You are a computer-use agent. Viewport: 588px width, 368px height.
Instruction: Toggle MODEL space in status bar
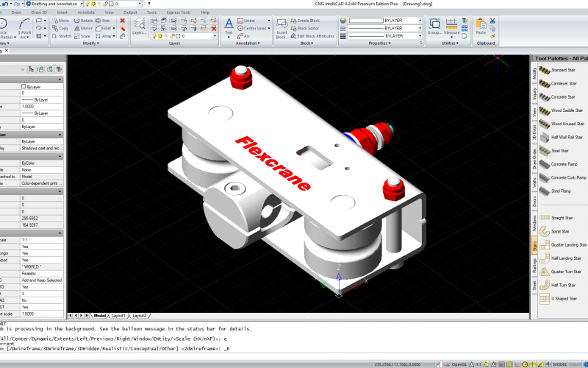[x=560, y=364]
